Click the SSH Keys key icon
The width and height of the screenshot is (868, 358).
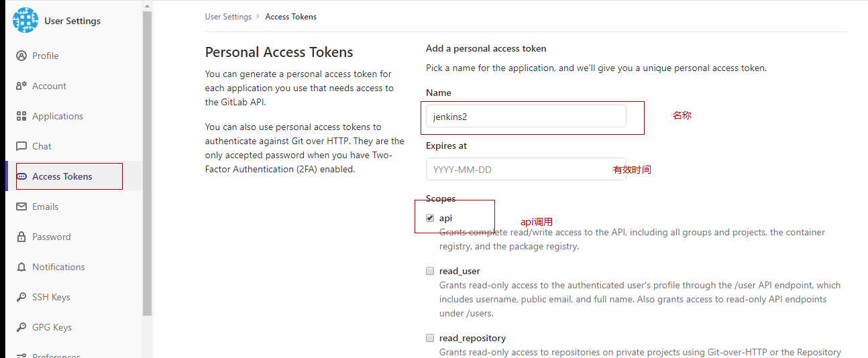(x=21, y=297)
